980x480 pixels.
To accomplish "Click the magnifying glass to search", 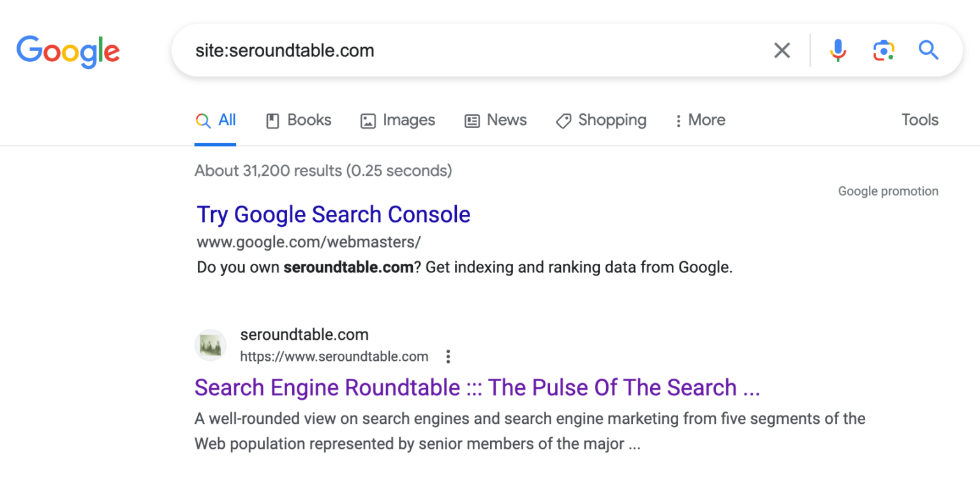I will pyautogui.click(x=928, y=50).
